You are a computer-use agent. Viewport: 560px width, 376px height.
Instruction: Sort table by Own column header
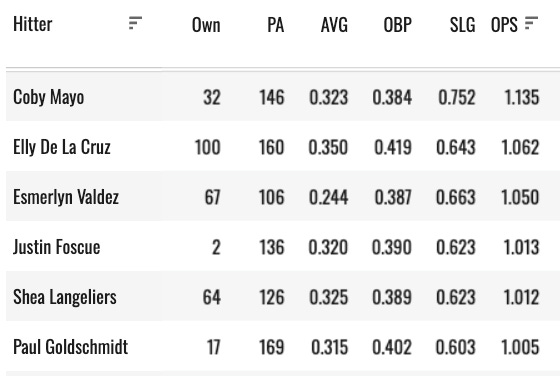[x=206, y=25]
